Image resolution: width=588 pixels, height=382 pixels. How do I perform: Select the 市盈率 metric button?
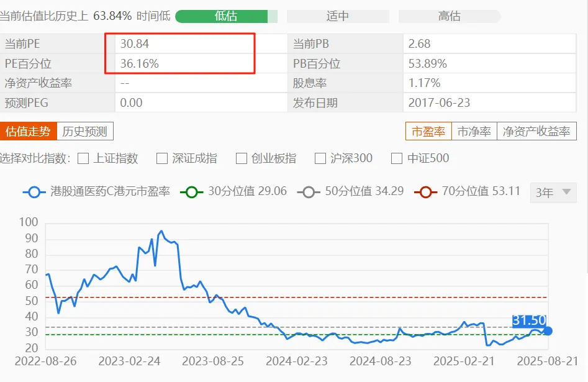tap(428, 131)
